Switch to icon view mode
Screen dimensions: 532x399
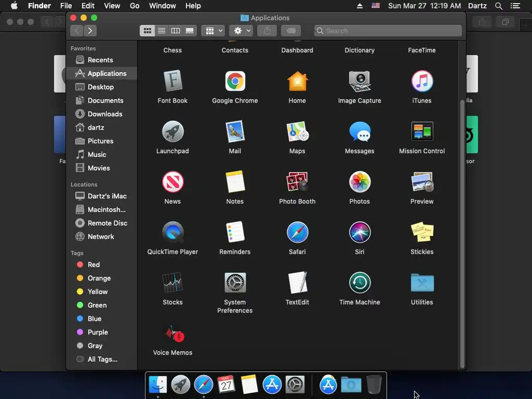[147, 31]
